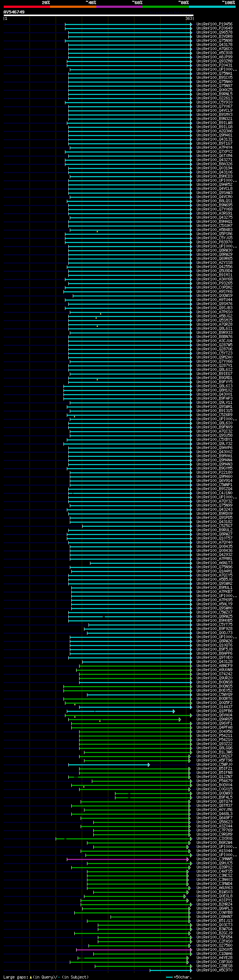Select hit UniRef100_B9SC05
The image size is (239, 980).
[214, 78]
